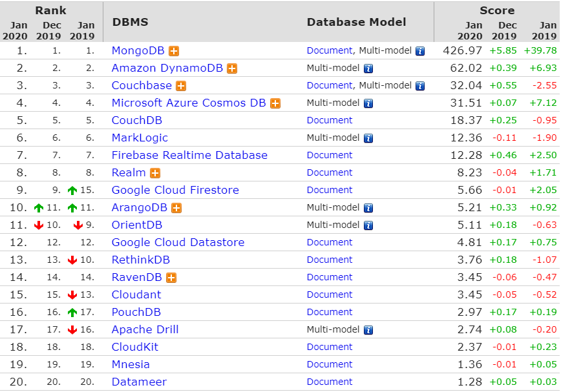Click the +7.12 value in Cosmos DB row
561x392 pixels.
[543, 103]
